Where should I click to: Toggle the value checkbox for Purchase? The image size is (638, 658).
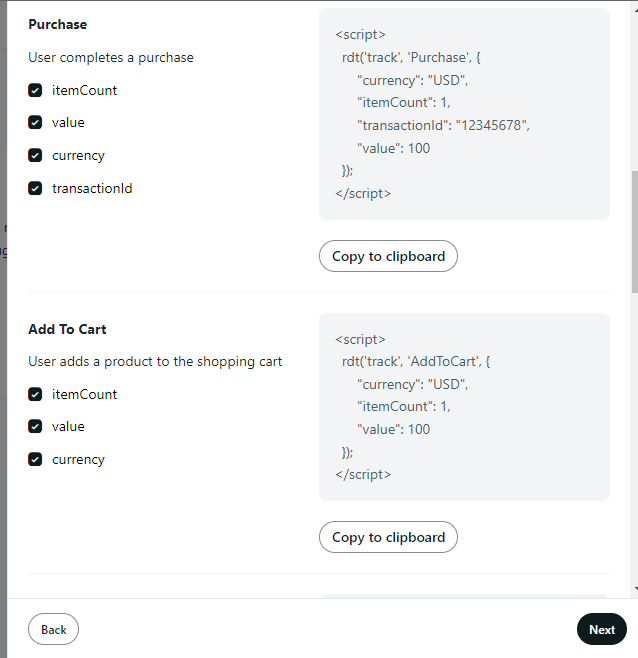click(35, 123)
